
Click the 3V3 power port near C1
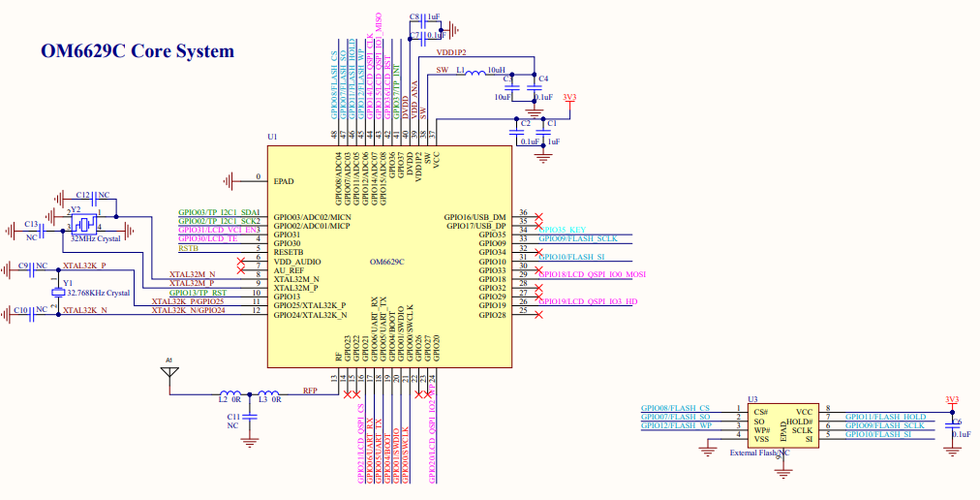tap(569, 99)
